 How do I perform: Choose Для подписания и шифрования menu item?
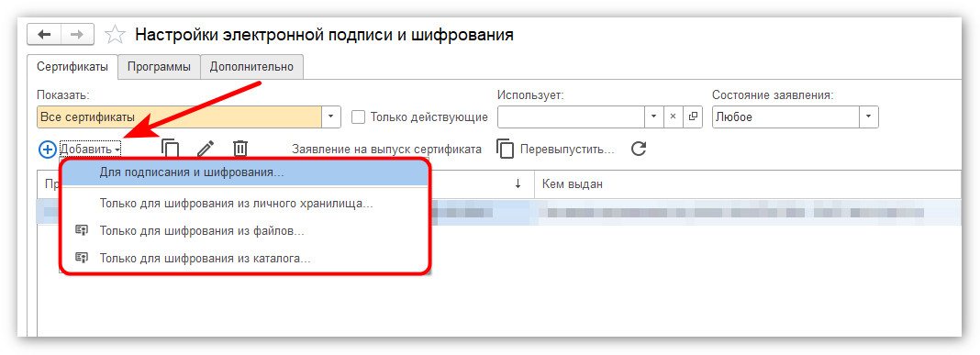coord(245,172)
